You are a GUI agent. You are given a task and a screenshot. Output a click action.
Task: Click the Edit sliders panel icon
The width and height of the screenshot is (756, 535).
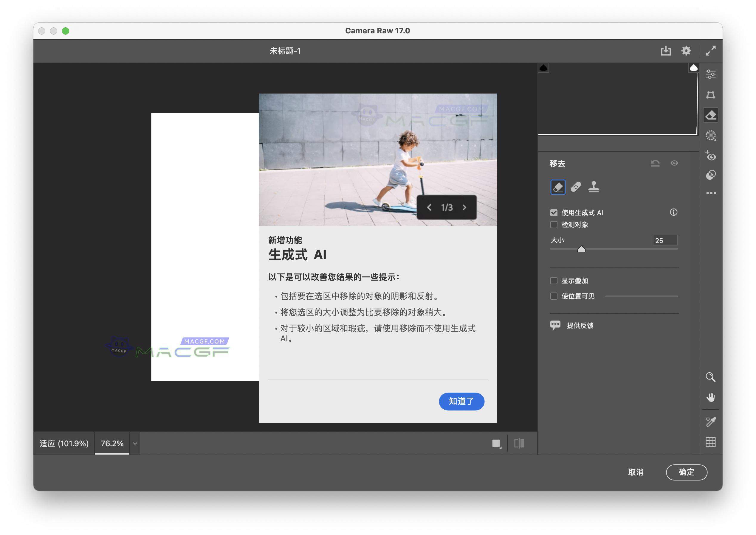pyautogui.click(x=711, y=74)
